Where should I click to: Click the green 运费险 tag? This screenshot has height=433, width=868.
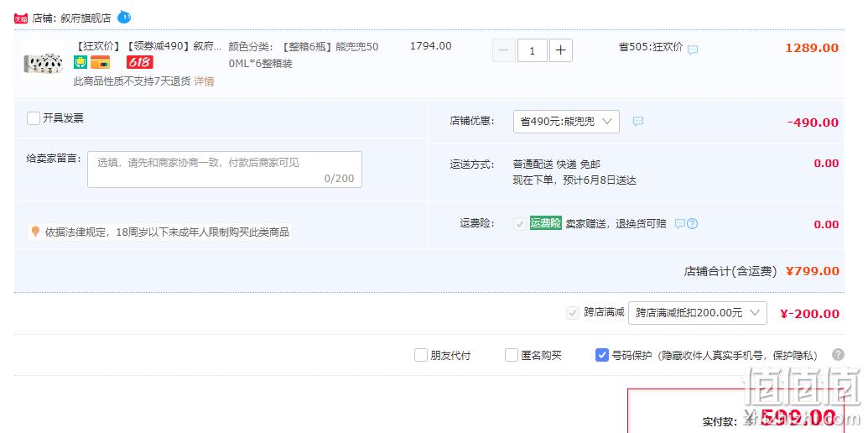(546, 223)
